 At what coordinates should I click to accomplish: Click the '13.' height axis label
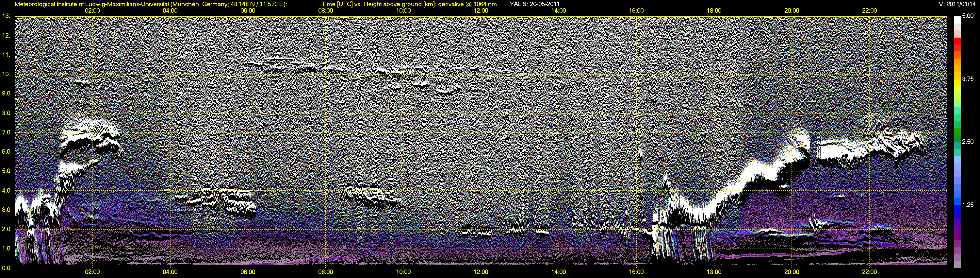(7, 16)
